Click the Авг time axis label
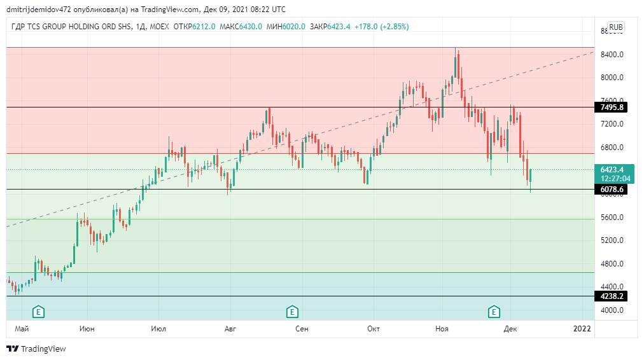This screenshot has width=644, height=360. [x=230, y=329]
